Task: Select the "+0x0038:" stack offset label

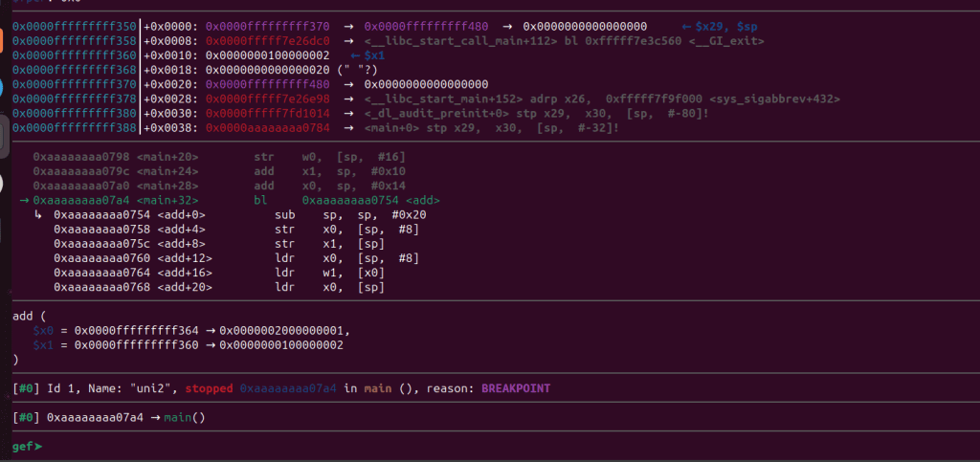Action: [x=172, y=127]
